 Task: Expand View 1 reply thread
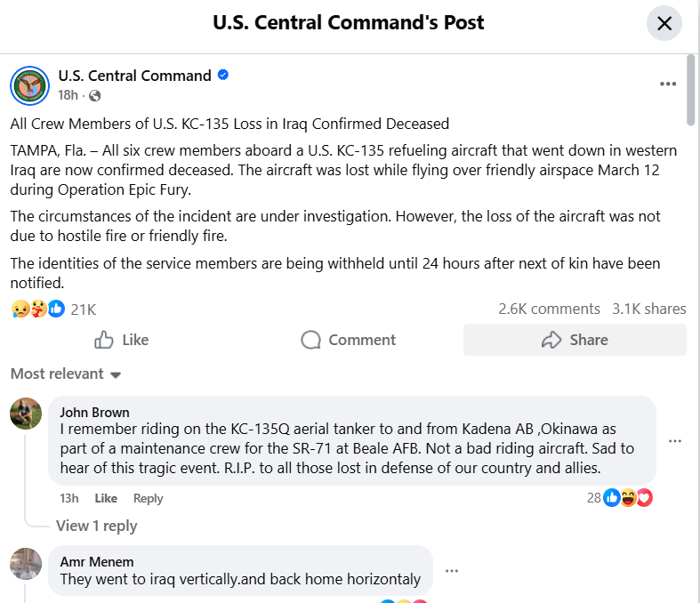point(96,526)
